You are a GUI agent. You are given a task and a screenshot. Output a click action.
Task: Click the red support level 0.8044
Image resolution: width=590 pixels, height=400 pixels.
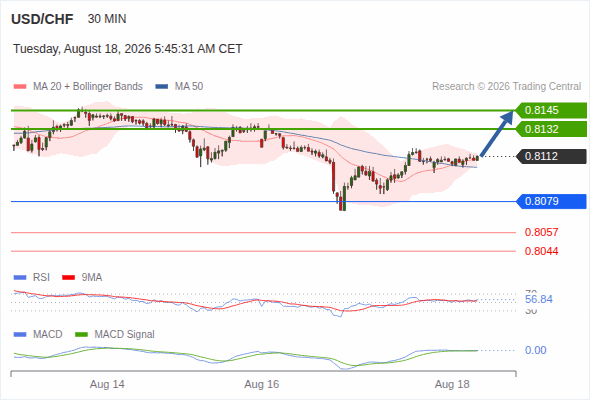click(x=541, y=251)
